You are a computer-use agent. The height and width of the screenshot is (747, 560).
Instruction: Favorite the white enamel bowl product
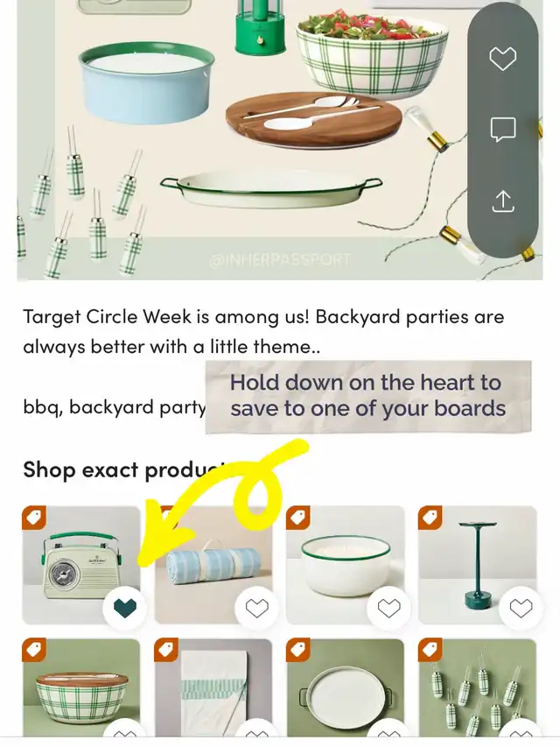pos(389,609)
